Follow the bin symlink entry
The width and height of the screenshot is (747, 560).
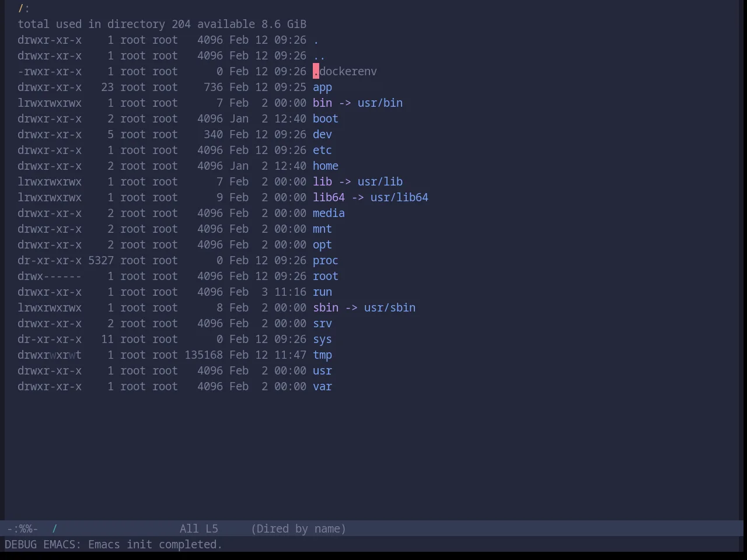(322, 103)
